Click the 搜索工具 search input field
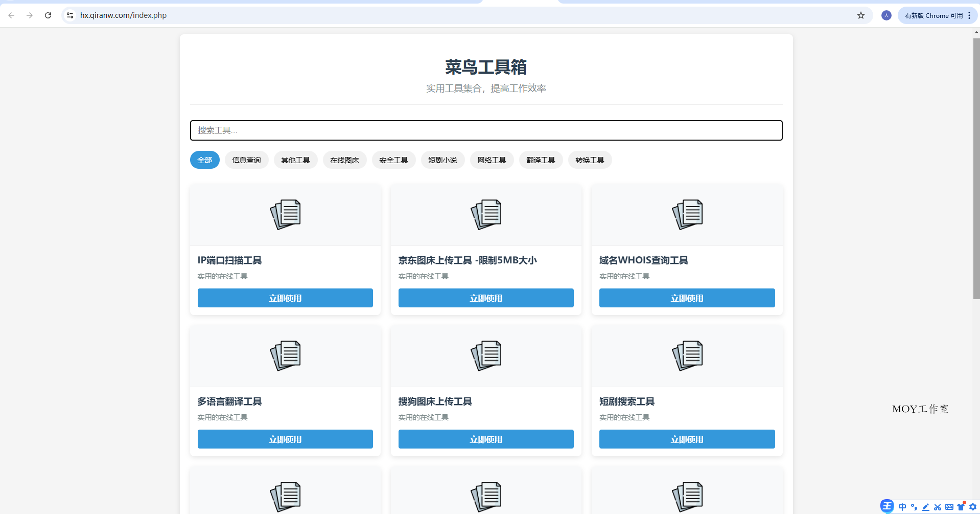Image resolution: width=980 pixels, height=514 pixels. tap(486, 130)
